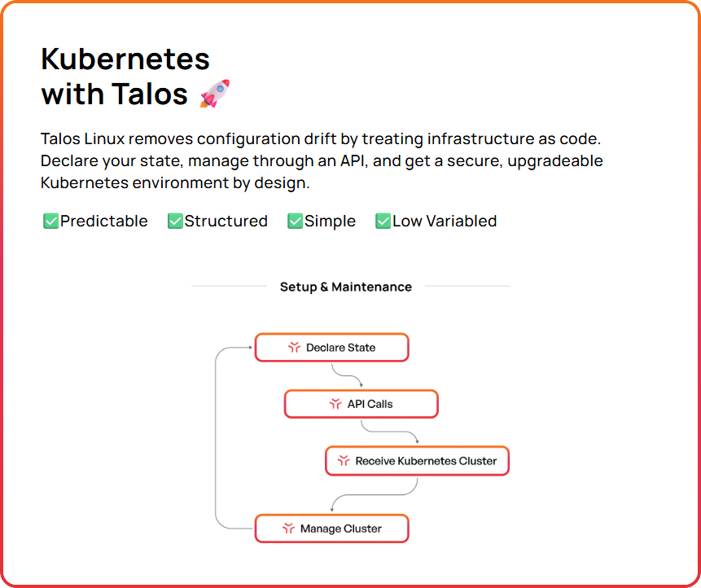
Task: Click the 'Declare State' step label
Action: coord(340,348)
